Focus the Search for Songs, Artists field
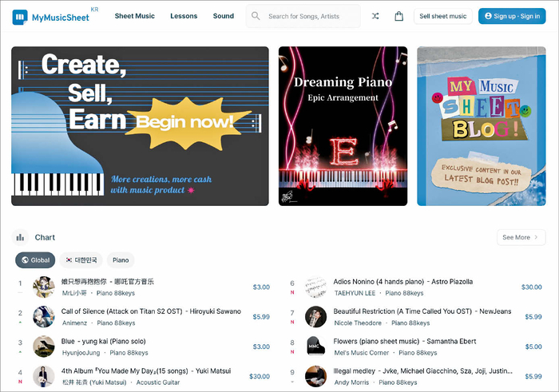 tap(303, 17)
